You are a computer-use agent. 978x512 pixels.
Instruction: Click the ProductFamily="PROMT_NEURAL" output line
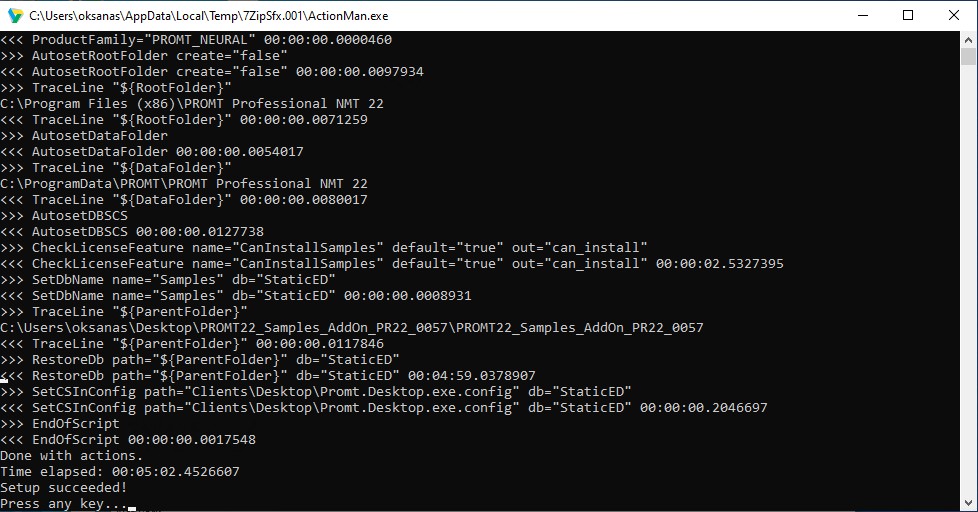[196, 39]
